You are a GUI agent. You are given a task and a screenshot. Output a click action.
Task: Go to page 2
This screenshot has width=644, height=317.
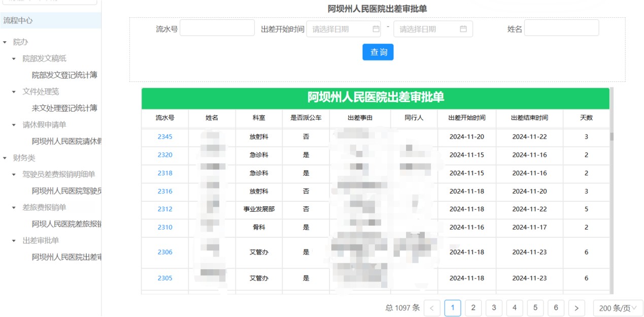point(473,308)
